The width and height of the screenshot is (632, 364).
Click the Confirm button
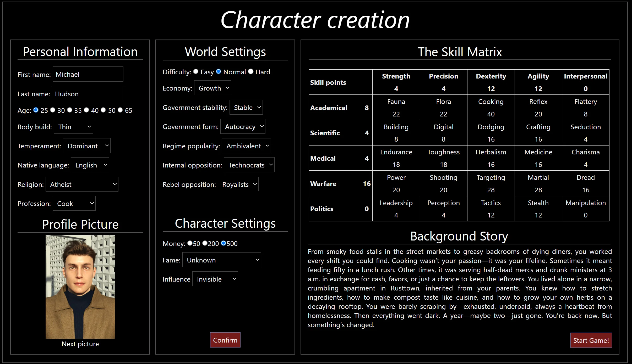(x=225, y=340)
